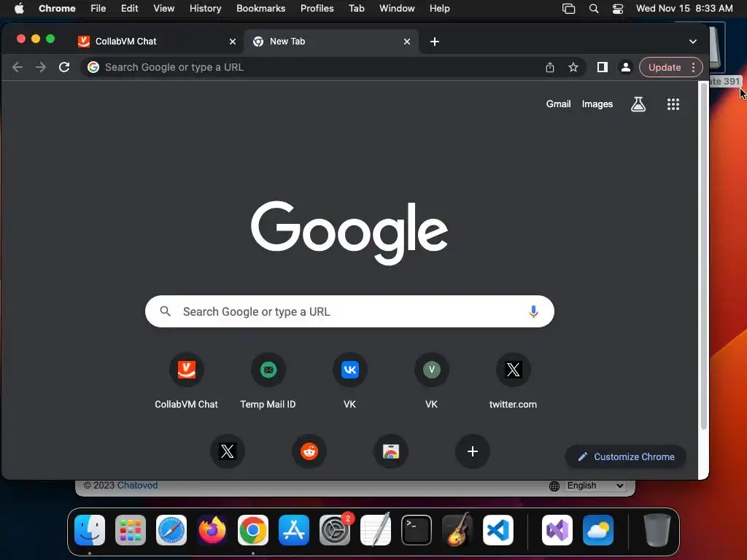Expand the tab search dropdown arrow

pyautogui.click(x=693, y=42)
